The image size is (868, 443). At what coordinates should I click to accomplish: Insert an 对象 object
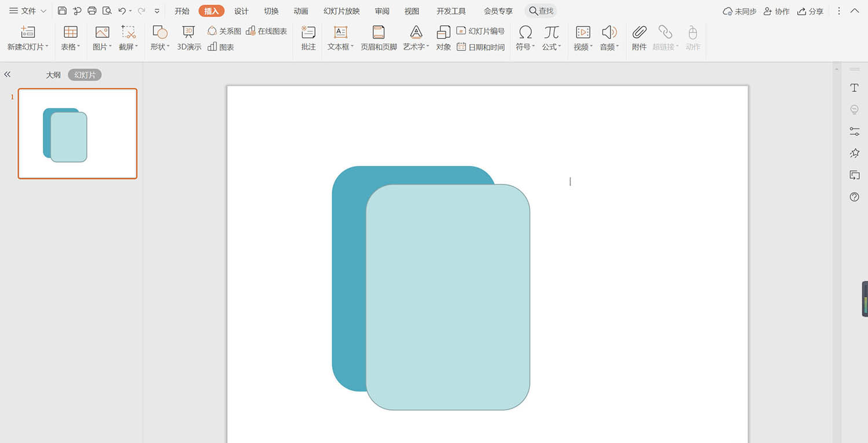[443, 37]
